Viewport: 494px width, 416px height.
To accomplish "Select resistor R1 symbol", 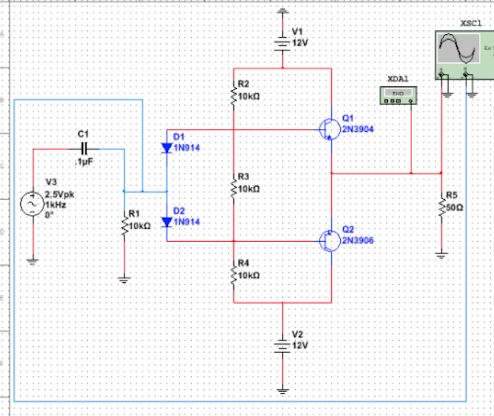I will point(124,226).
